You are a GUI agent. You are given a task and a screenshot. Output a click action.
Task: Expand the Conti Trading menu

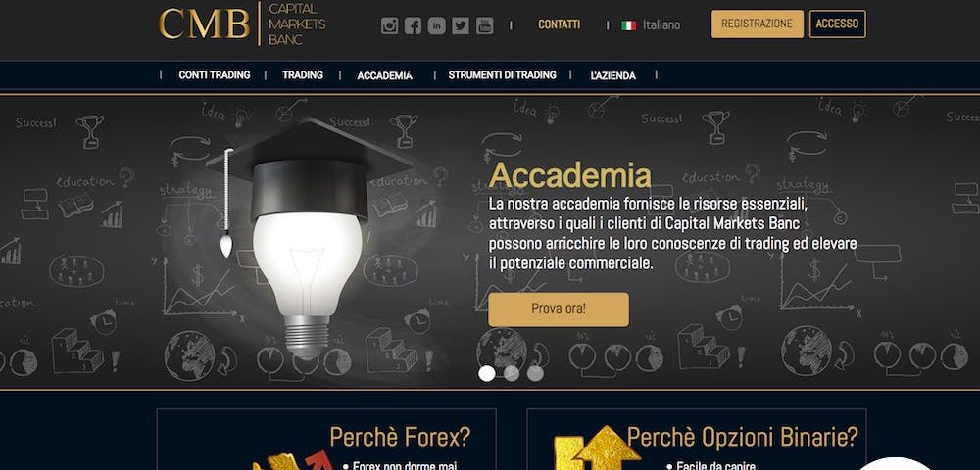pos(215,74)
